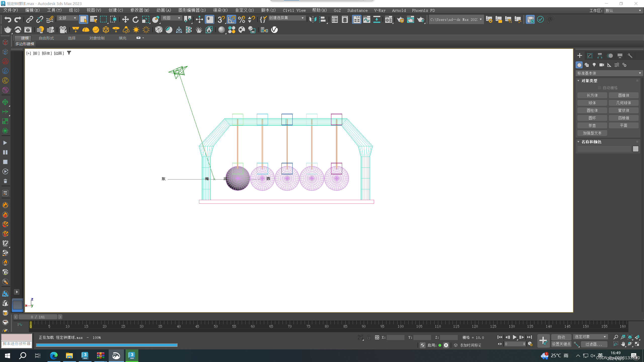Open the 标准基本体 dropdown
Image resolution: width=644 pixels, height=362 pixels.
(x=609, y=73)
